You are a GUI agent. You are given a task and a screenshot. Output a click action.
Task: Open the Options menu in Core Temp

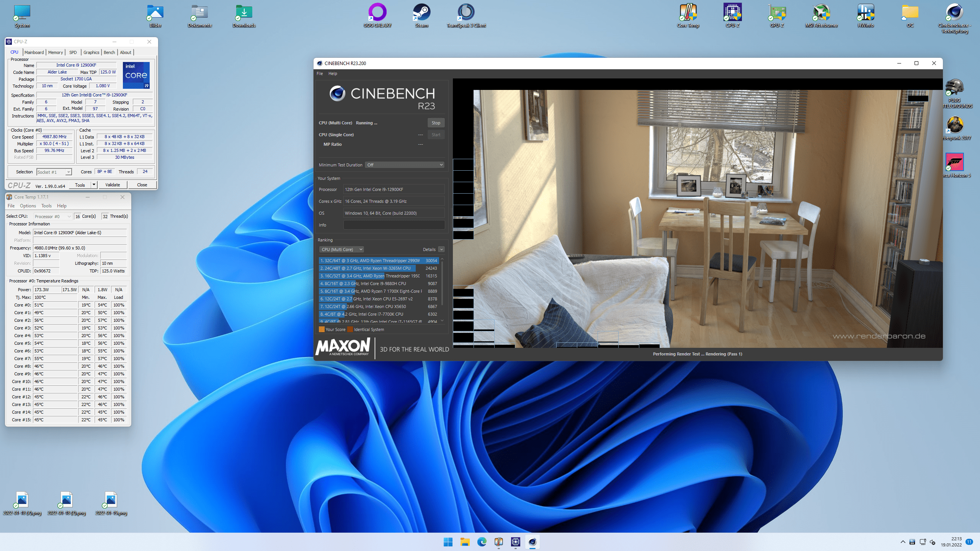[x=28, y=206]
